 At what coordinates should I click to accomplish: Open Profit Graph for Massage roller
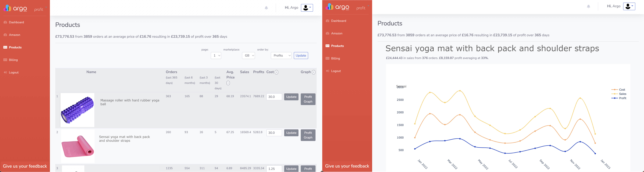pyautogui.click(x=308, y=99)
